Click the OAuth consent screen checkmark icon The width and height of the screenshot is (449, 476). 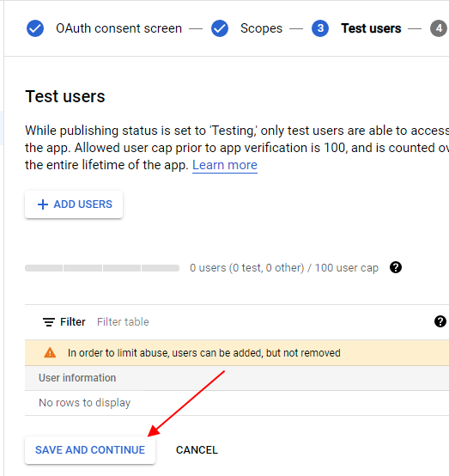35,28
